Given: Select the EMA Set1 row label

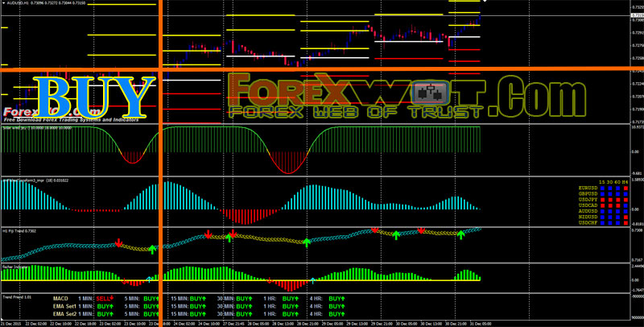Looking at the screenshot, I should tap(65, 306).
